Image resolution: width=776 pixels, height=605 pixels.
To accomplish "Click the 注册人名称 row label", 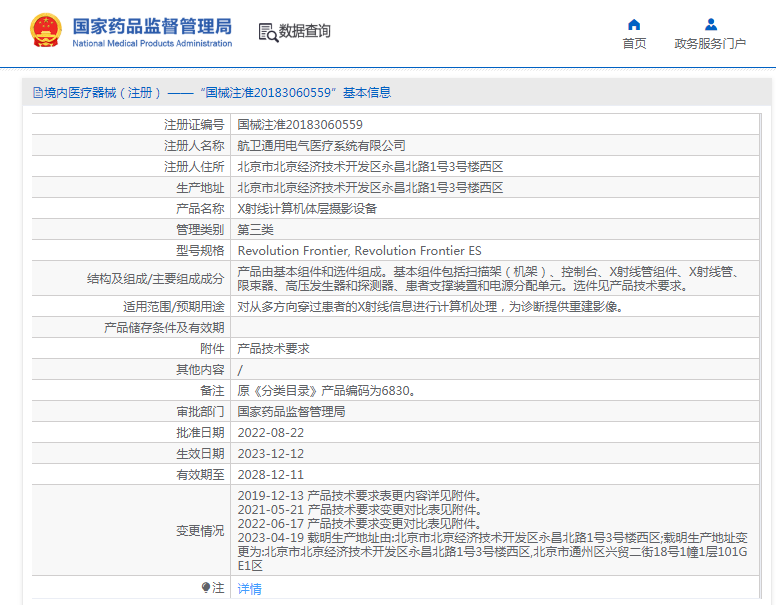I will 194,146.
